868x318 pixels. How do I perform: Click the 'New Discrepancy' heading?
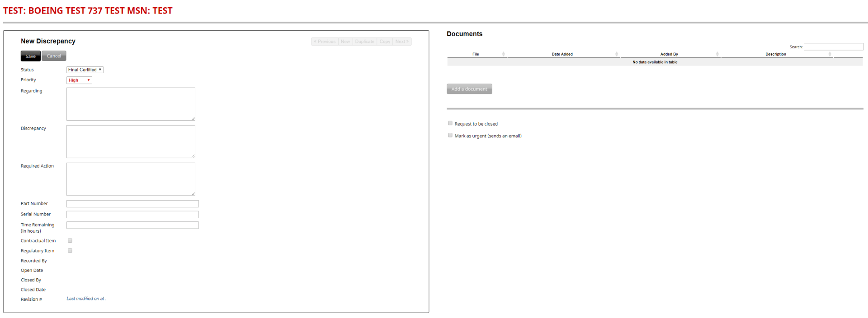tap(48, 41)
